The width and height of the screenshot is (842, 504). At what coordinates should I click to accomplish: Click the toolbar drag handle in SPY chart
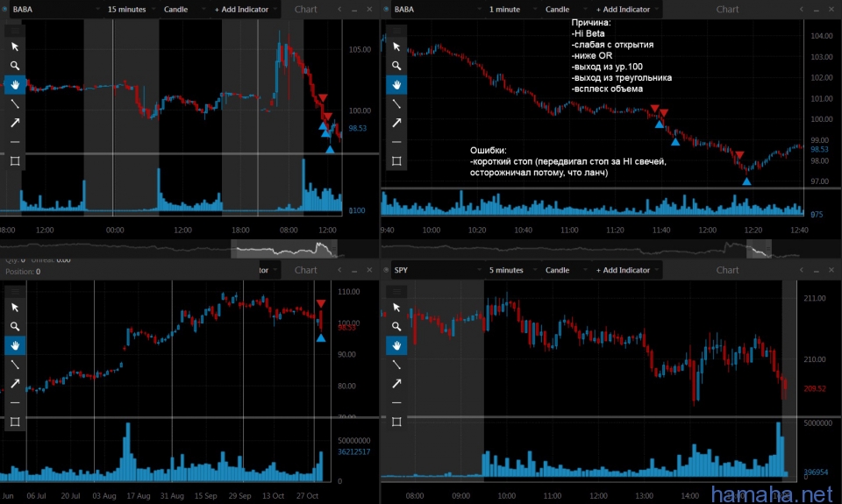click(396, 291)
